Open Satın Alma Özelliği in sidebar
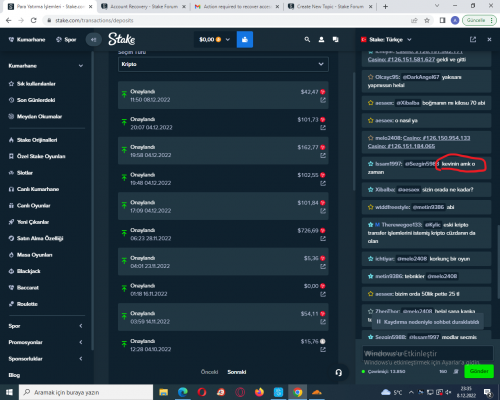500x400 pixels. tap(36, 238)
